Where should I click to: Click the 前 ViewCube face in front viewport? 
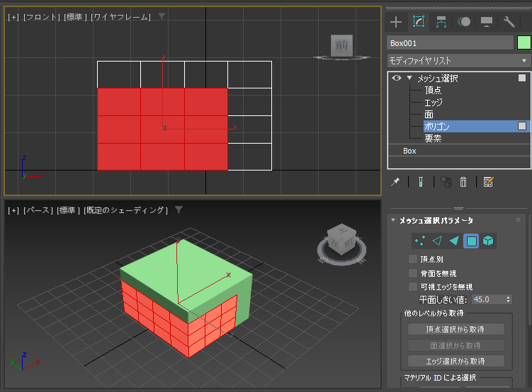(341, 45)
